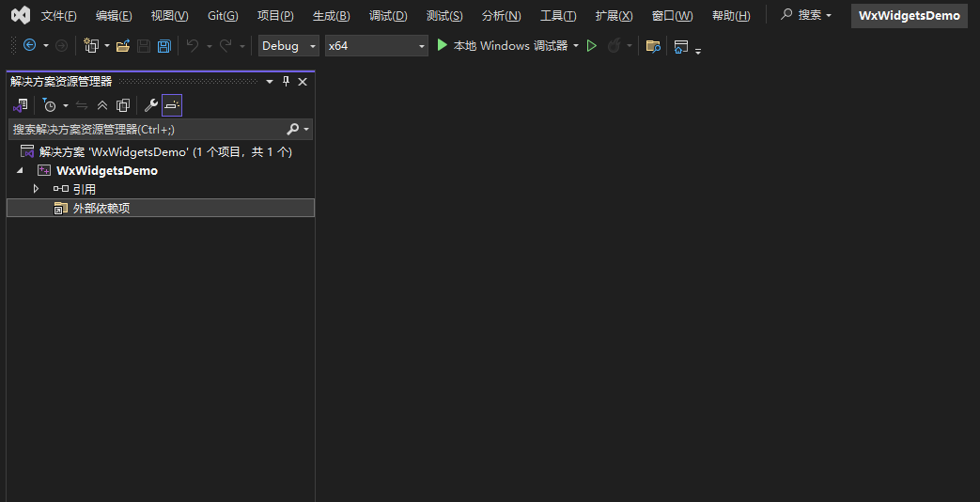980x502 pixels.
Task: Collapse all with the double chevron icon
Action: point(102,105)
